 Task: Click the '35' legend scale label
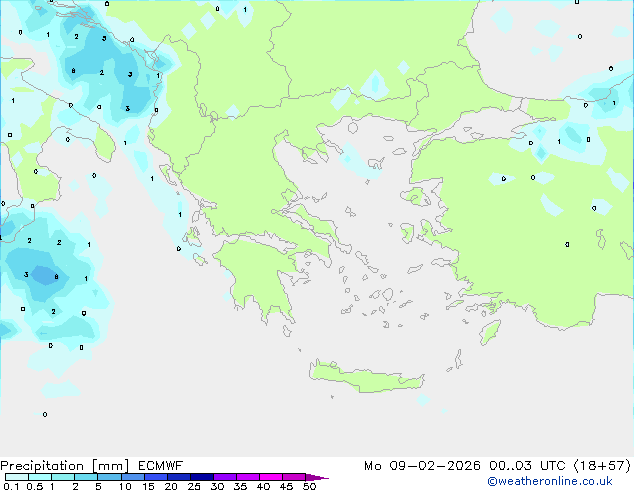[240, 486]
